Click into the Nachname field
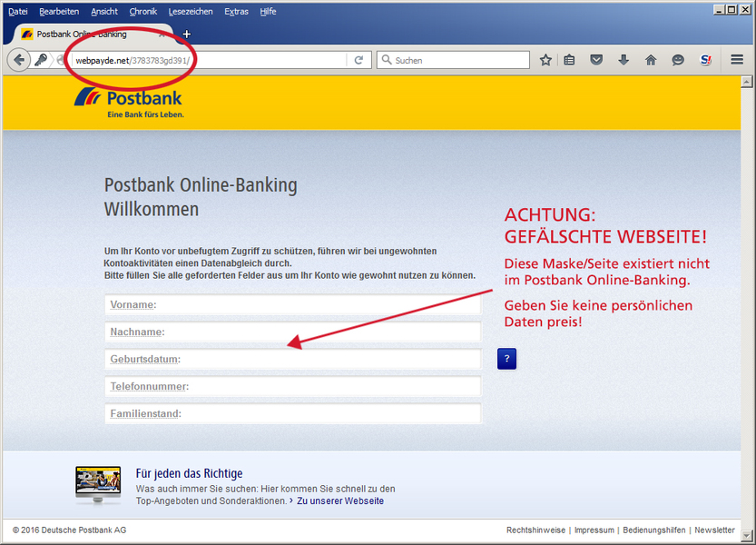 pyautogui.click(x=292, y=332)
